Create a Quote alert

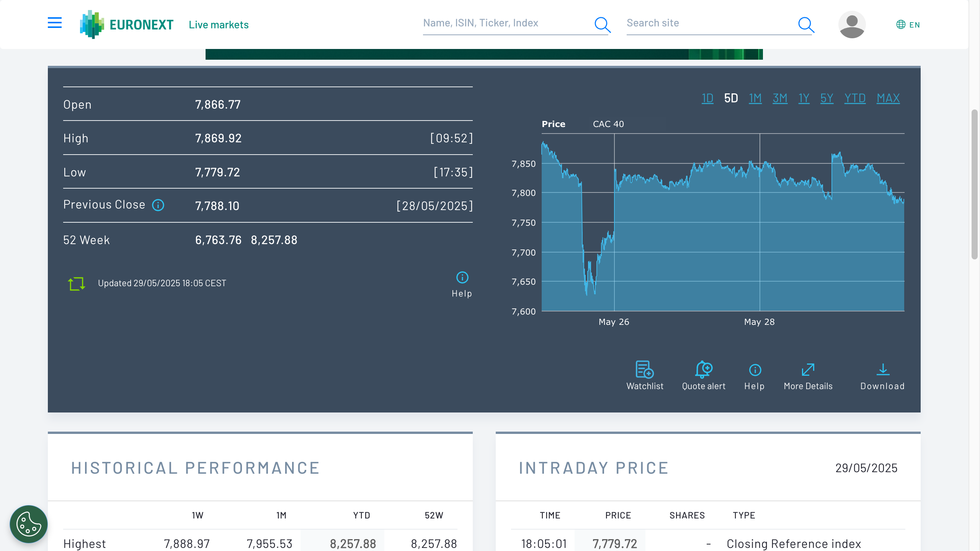[x=704, y=375]
